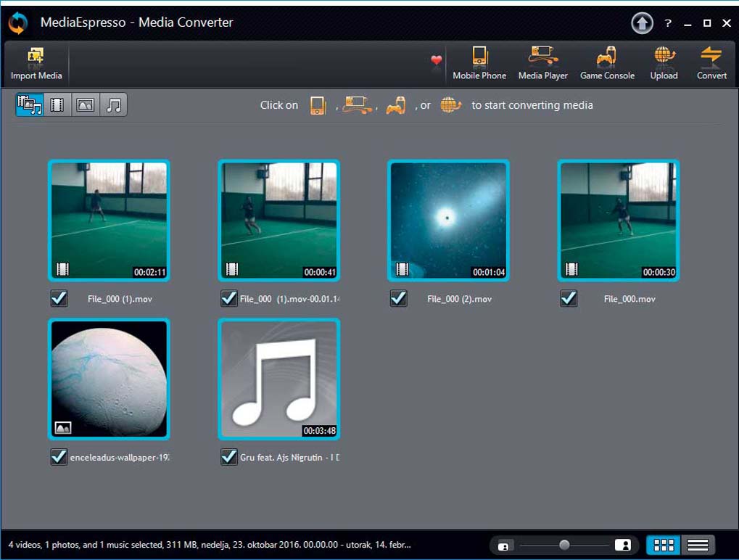
Task: Uncheck File_000 (2).mov checkbox
Action: [x=399, y=298]
